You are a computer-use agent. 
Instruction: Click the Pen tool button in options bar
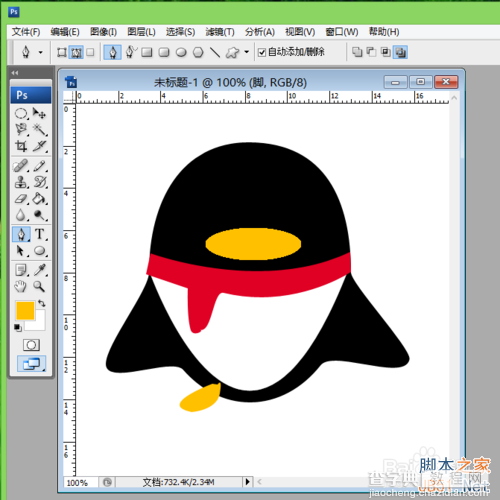pos(113,52)
